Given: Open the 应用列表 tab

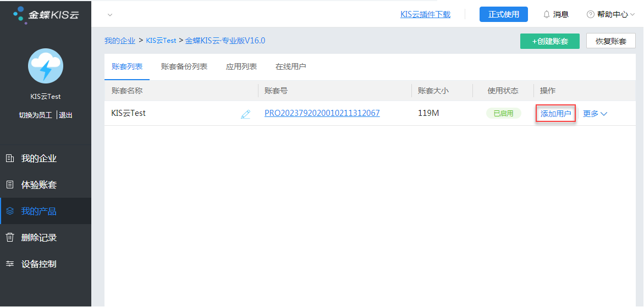Looking at the screenshot, I should [x=241, y=67].
